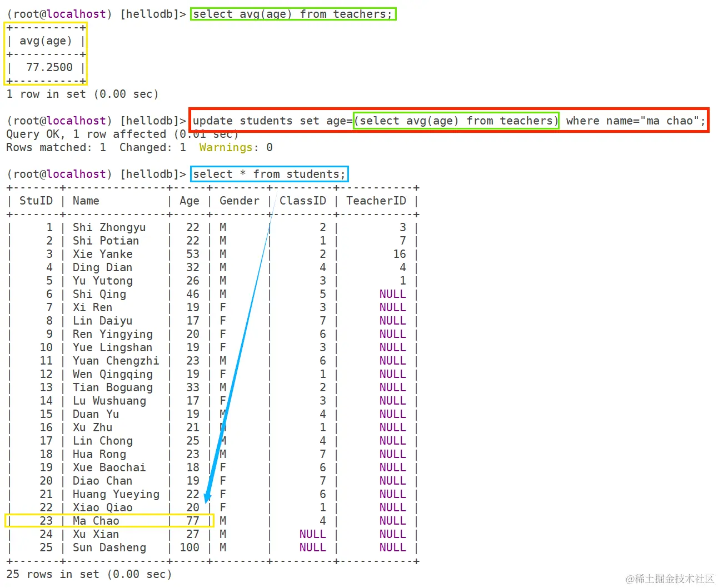
Task: Click the name Xi Ren
Action: coord(92,307)
